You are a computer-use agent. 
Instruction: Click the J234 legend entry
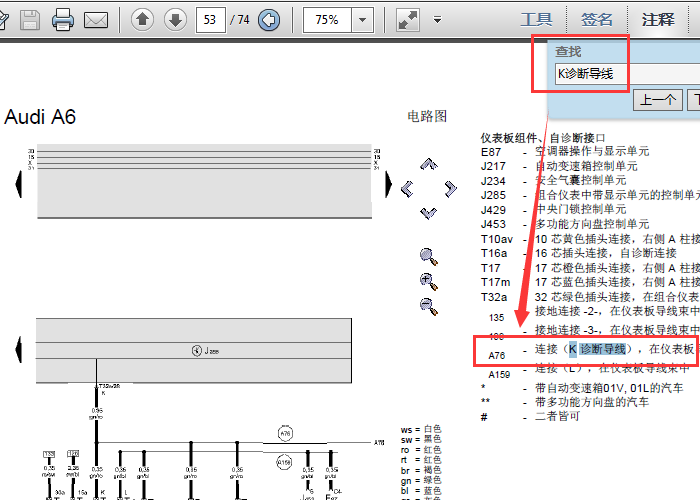[554, 181]
